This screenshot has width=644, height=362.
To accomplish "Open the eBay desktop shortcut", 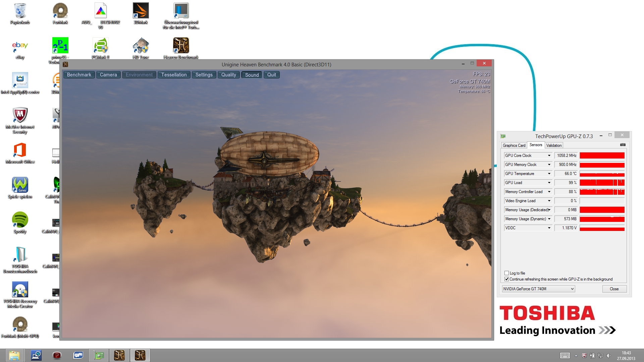I will point(20,50).
